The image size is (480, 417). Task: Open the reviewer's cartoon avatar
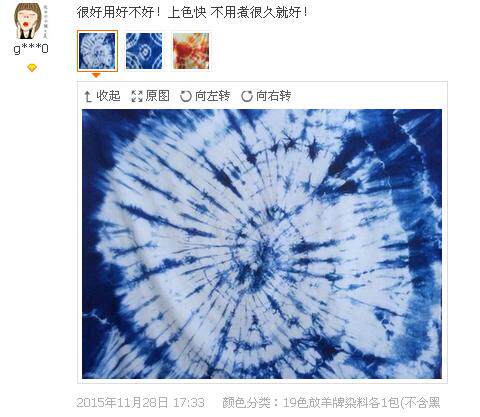click(31, 21)
